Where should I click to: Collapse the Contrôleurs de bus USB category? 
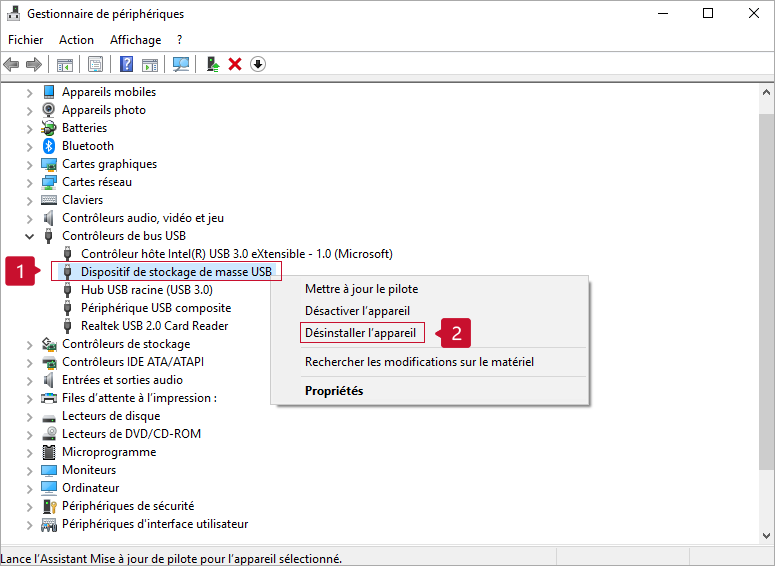click(x=30, y=236)
